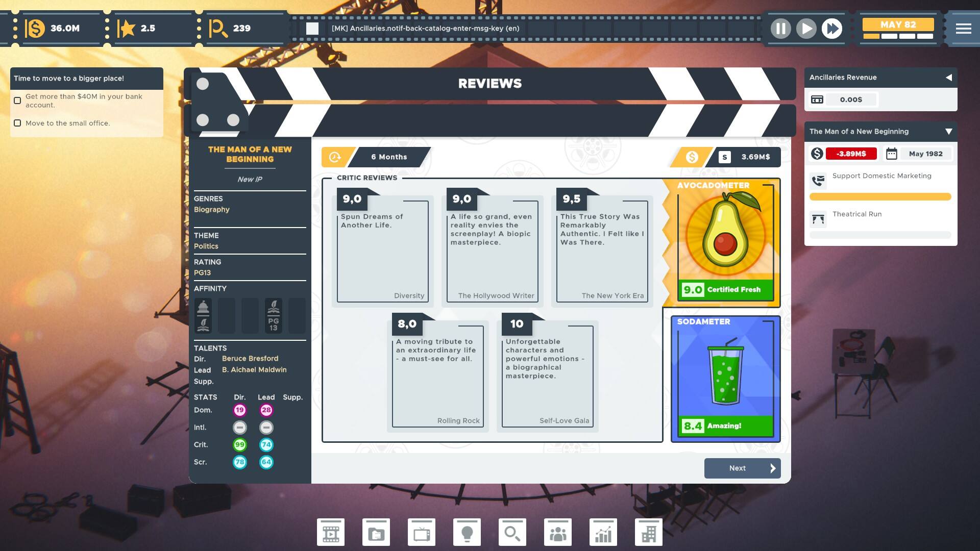Tick the Move to small office checkbox
The width and height of the screenshot is (980, 551).
tap(17, 123)
